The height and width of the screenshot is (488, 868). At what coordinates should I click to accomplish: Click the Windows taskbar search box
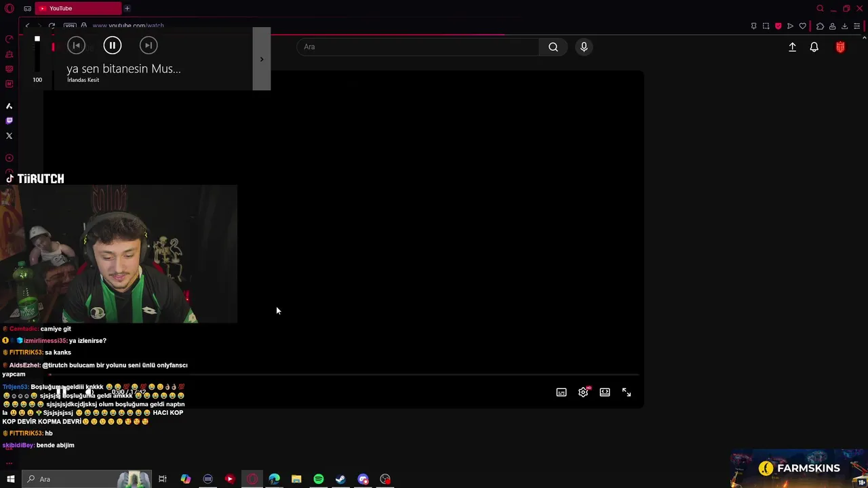[x=88, y=479]
